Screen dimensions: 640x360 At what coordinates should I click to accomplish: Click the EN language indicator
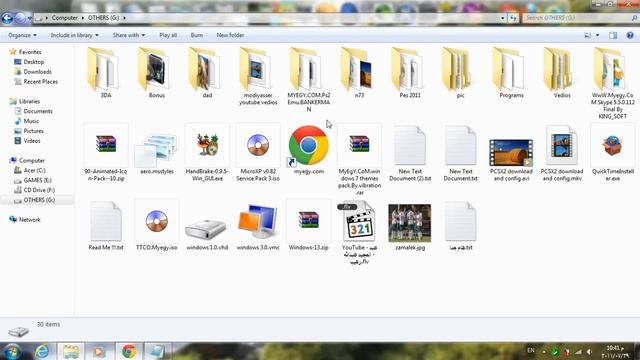531,350
